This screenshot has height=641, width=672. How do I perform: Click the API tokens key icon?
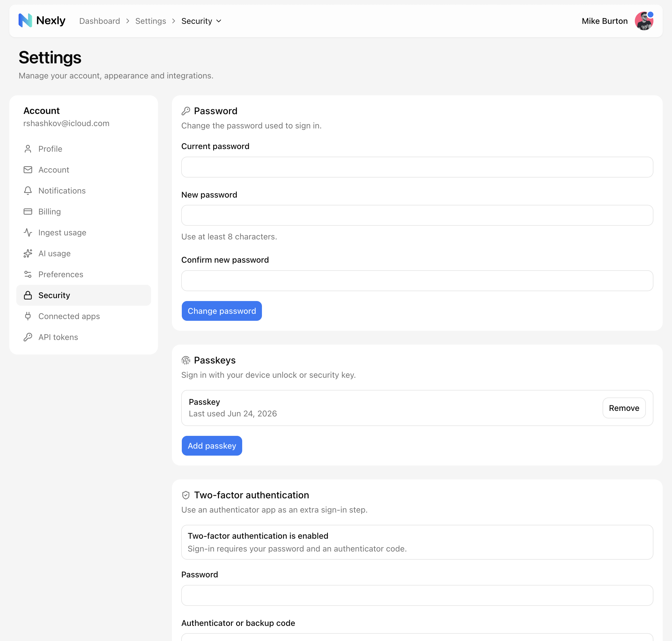(28, 337)
